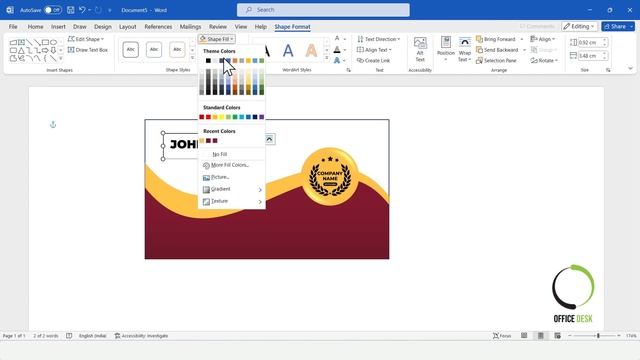Open the Design tab
The height and width of the screenshot is (360, 640).
(x=102, y=27)
